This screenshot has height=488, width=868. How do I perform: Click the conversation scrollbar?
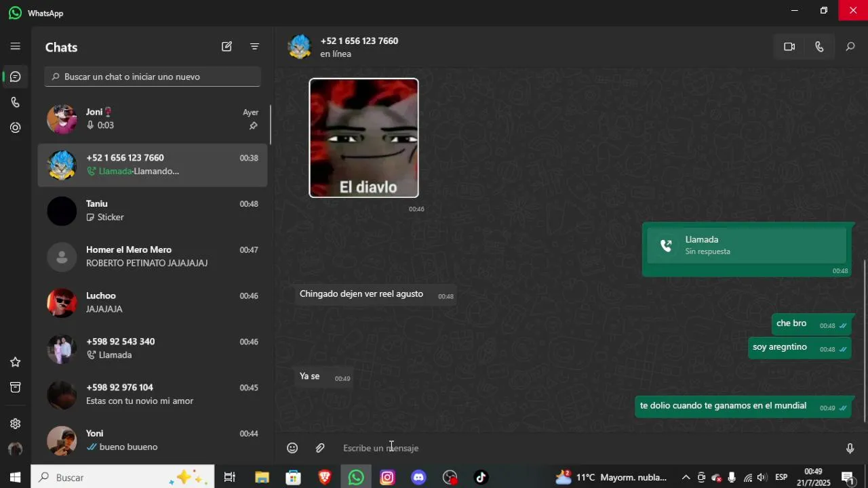[x=865, y=340]
